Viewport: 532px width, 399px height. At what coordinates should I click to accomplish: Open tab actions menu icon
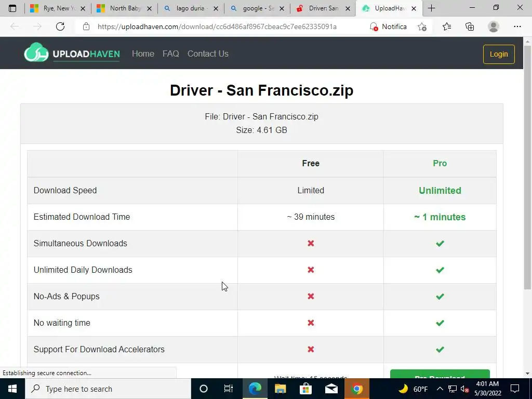tap(12, 8)
